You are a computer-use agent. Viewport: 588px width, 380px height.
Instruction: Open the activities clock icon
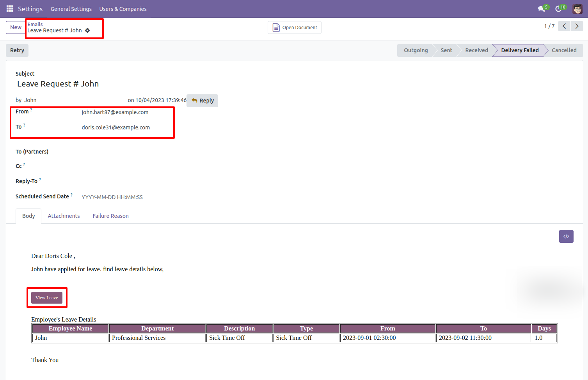click(558, 9)
